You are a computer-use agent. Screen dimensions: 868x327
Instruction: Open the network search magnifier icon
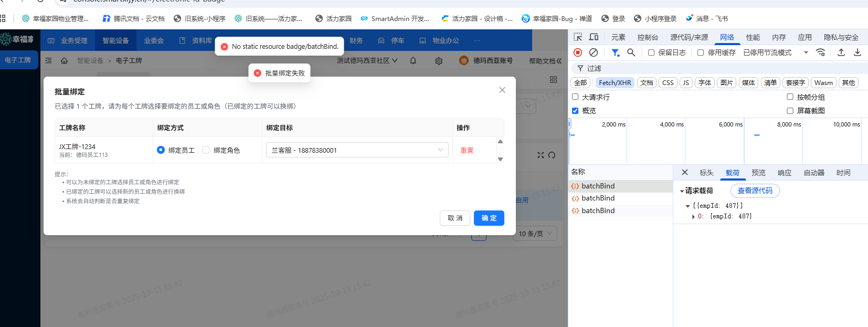(x=631, y=52)
